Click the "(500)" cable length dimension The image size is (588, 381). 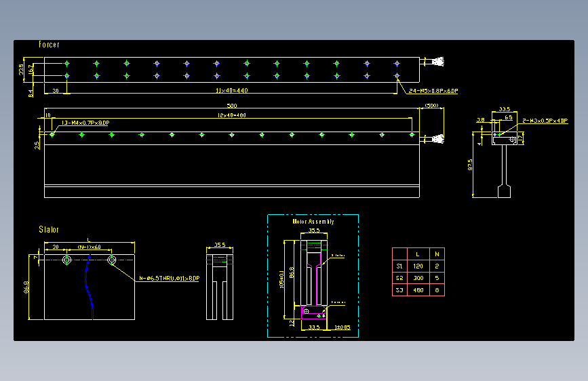tap(431, 105)
